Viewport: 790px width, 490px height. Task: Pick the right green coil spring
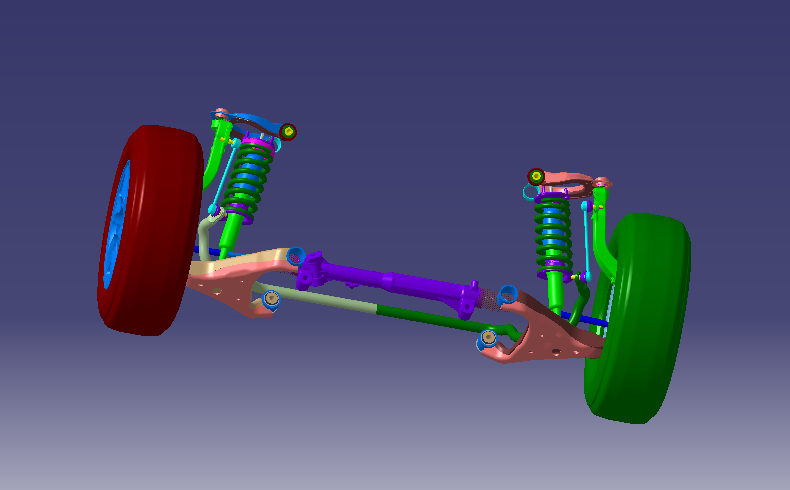pos(553,236)
